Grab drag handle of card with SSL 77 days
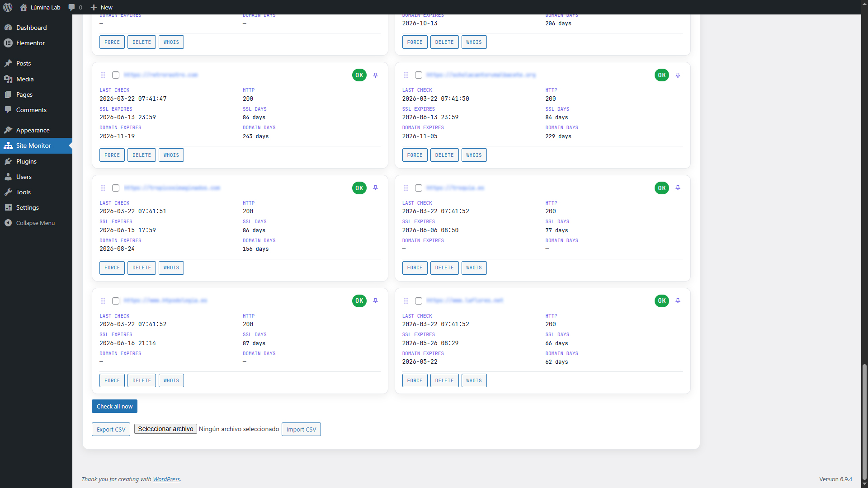 [406, 188]
